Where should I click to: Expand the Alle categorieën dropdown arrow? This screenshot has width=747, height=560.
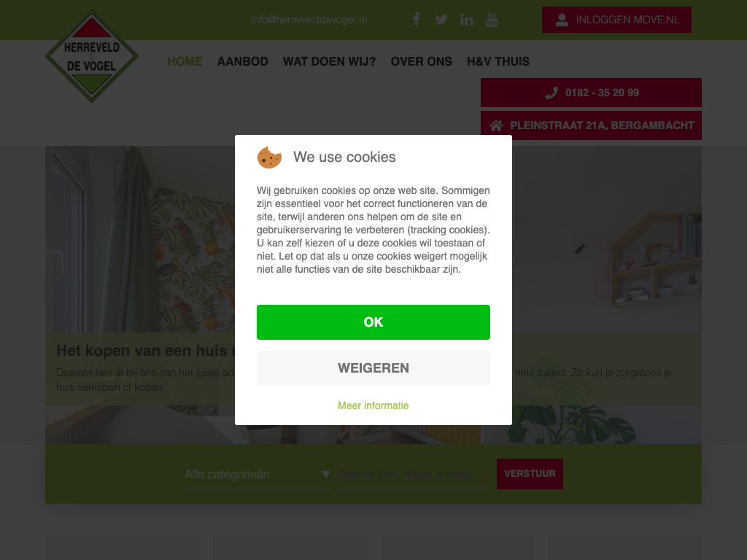pos(326,474)
